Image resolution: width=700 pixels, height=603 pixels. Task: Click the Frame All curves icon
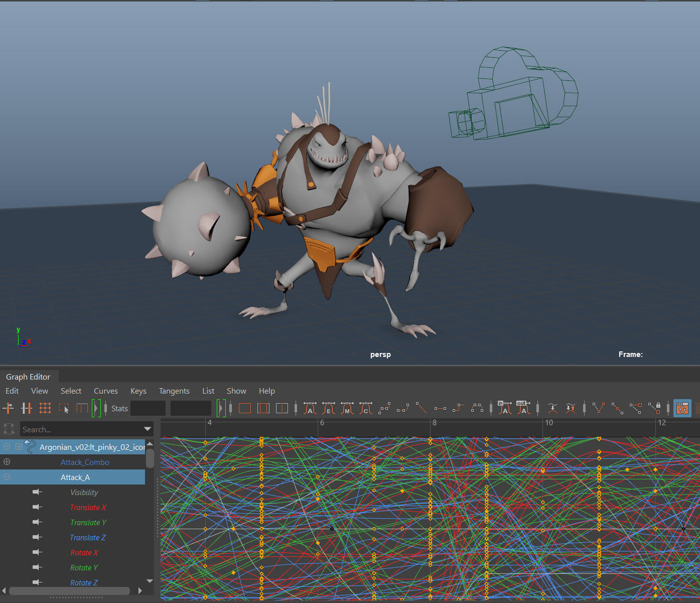pos(245,408)
